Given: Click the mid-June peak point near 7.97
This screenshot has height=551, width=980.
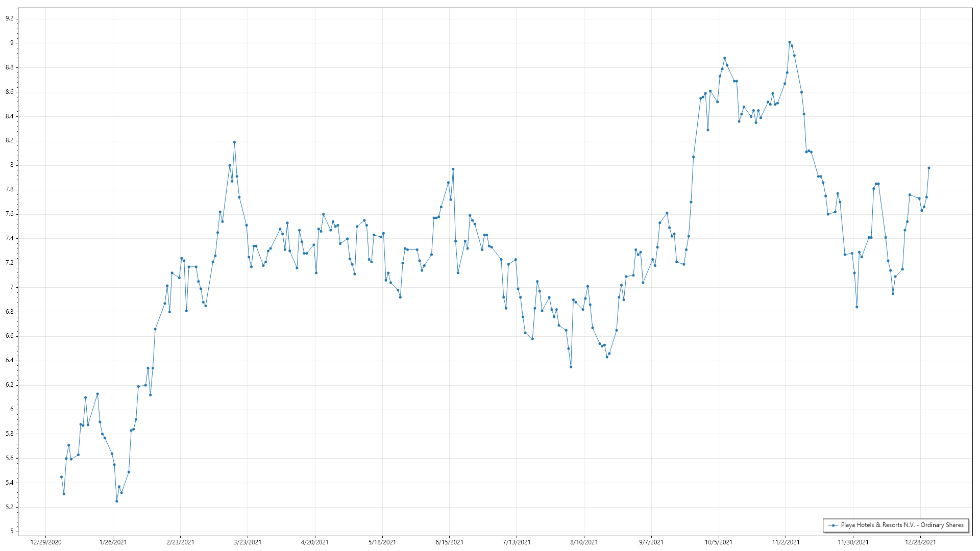Looking at the screenshot, I should tap(453, 169).
